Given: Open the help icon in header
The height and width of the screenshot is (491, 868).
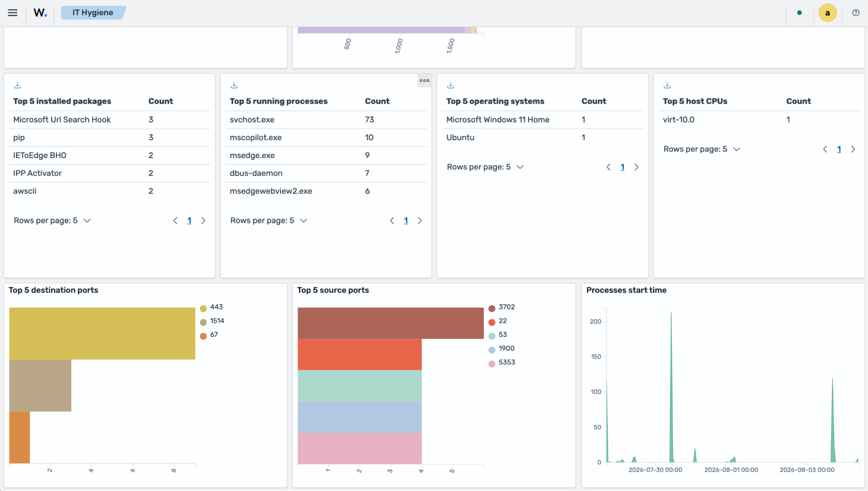Looking at the screenshot, I should click(856, 13).
